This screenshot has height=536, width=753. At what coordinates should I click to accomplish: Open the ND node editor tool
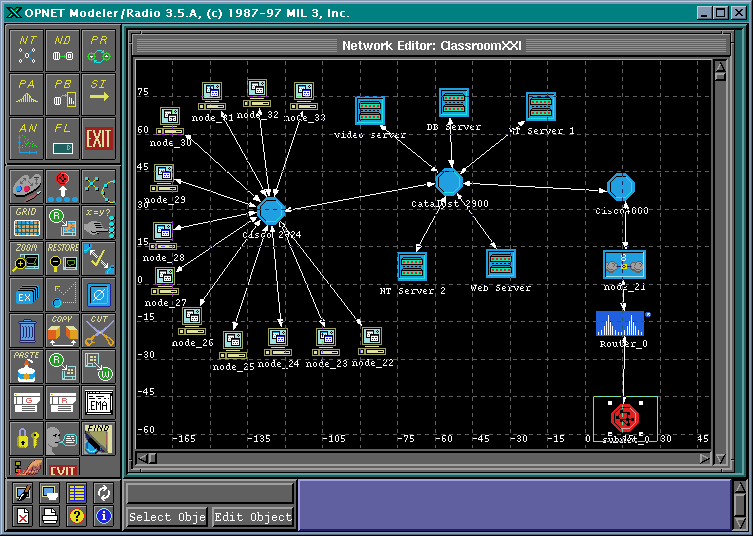coord(63,49)
